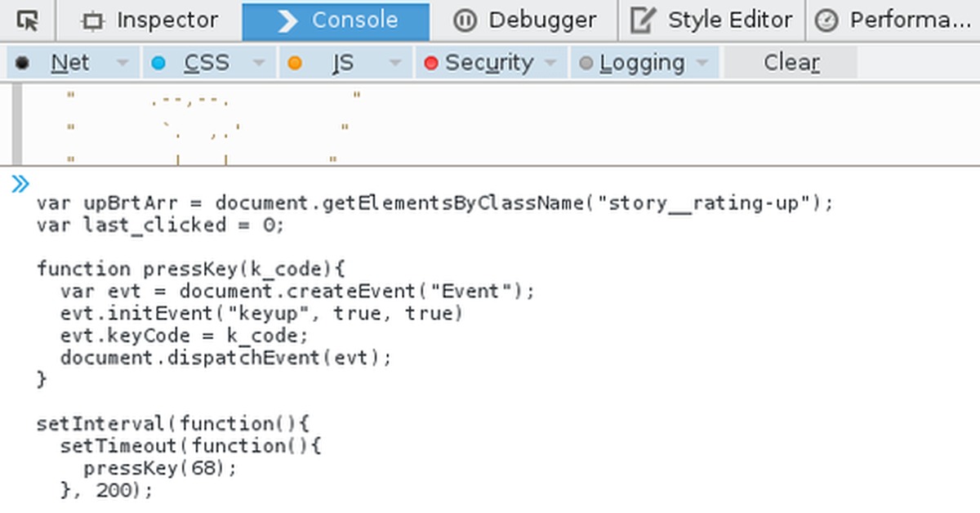Click the Inspector box icon
980x513 pixels.
94,21
